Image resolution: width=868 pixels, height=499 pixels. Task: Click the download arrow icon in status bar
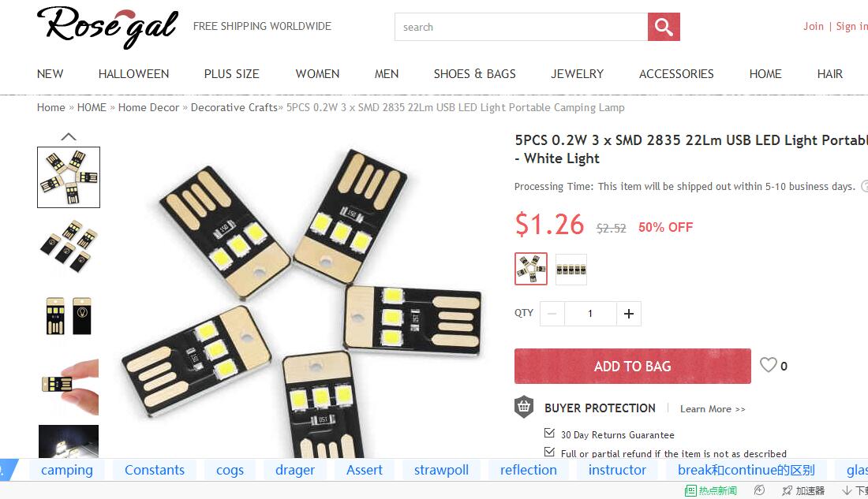click(x=847, y=490)
